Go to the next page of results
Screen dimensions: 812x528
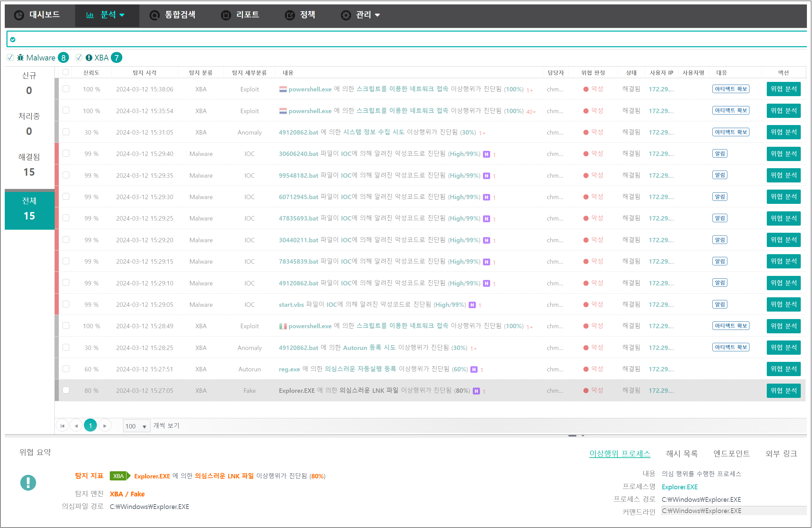(105, 426)
